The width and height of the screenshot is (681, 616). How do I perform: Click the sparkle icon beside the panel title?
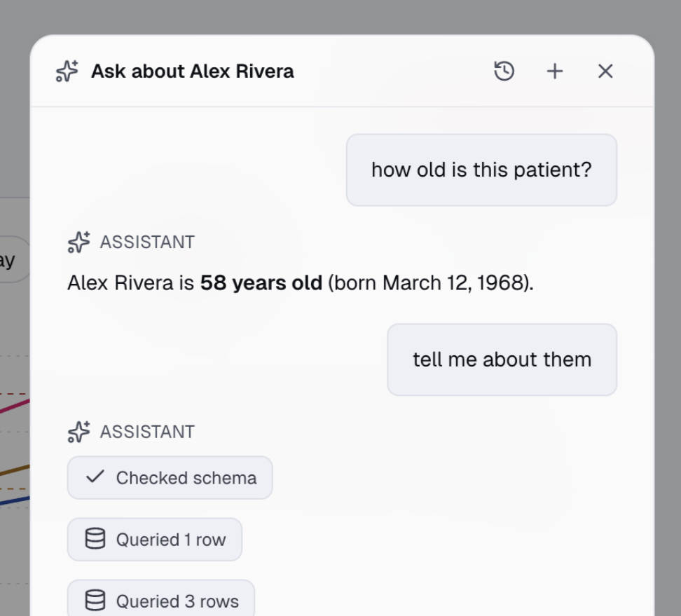coord(67,71)
